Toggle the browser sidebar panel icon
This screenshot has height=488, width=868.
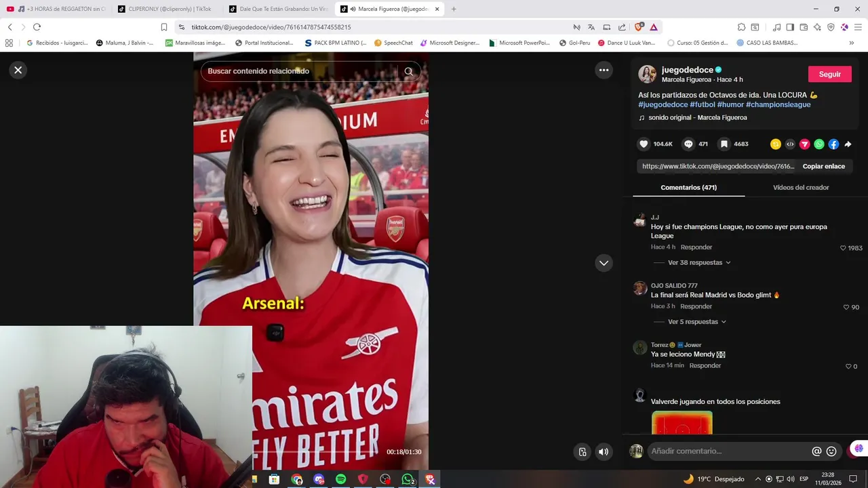pyautogui.click(x=790, y=27)
